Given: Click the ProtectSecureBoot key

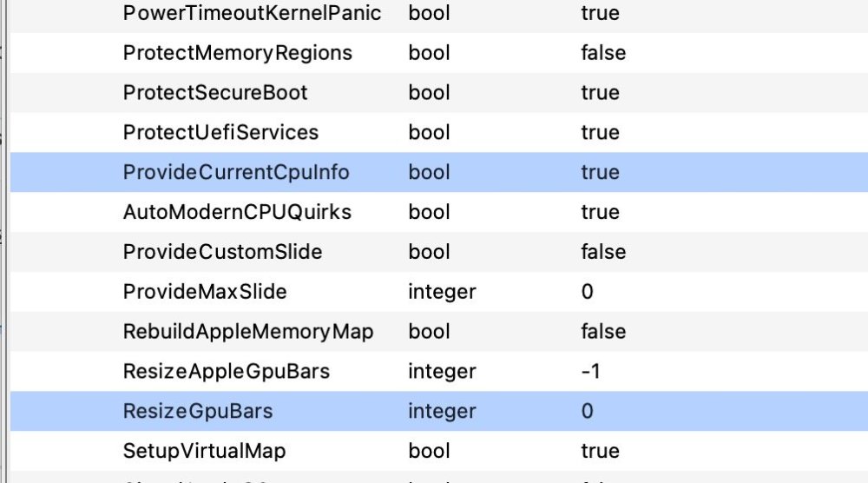Looking at the screenshot, I should click(214, 92).
